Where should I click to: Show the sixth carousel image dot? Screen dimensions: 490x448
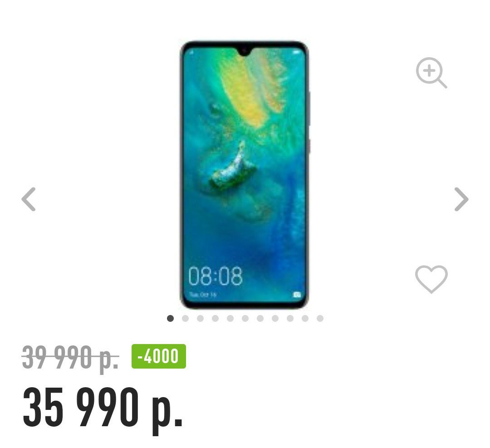[245, 318]
